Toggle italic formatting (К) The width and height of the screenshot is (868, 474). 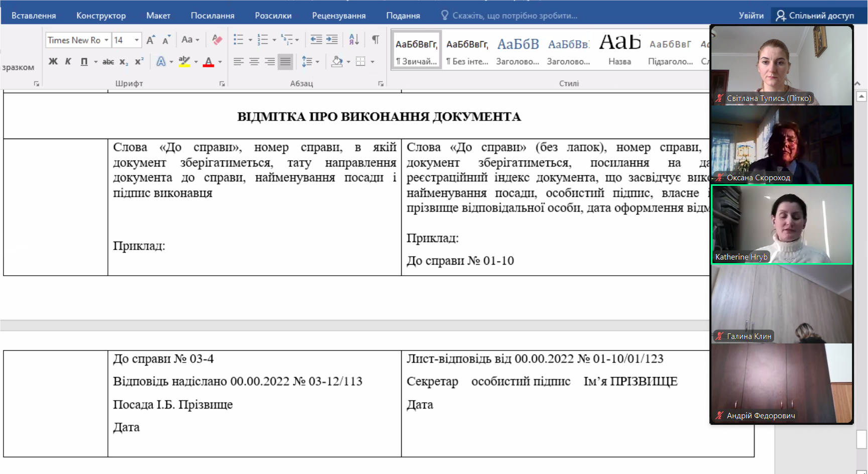[68, 62]
